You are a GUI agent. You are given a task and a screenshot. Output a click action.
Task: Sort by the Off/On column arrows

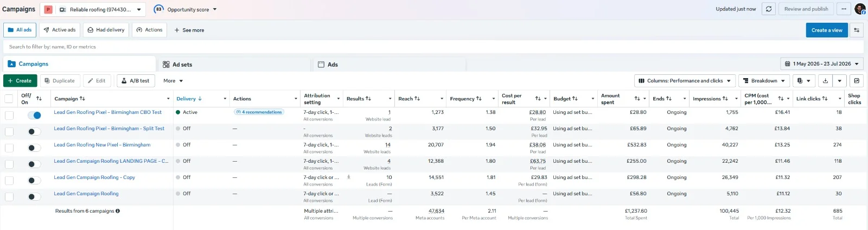point(39,99)
